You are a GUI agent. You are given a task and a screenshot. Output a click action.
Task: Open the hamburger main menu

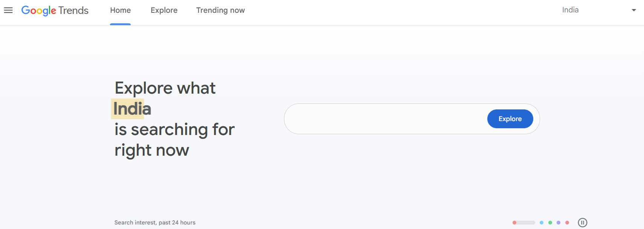pyautogui.click(x=8, y=11)
